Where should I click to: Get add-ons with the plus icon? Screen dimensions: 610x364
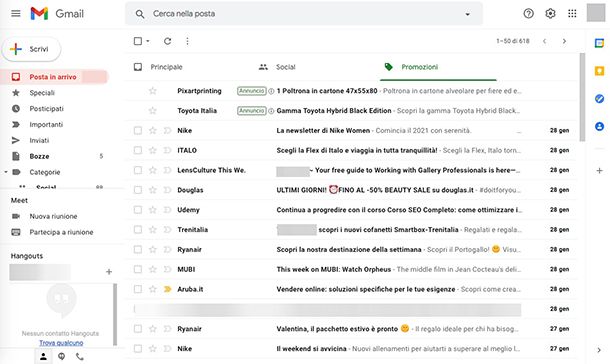click(599, 171)
